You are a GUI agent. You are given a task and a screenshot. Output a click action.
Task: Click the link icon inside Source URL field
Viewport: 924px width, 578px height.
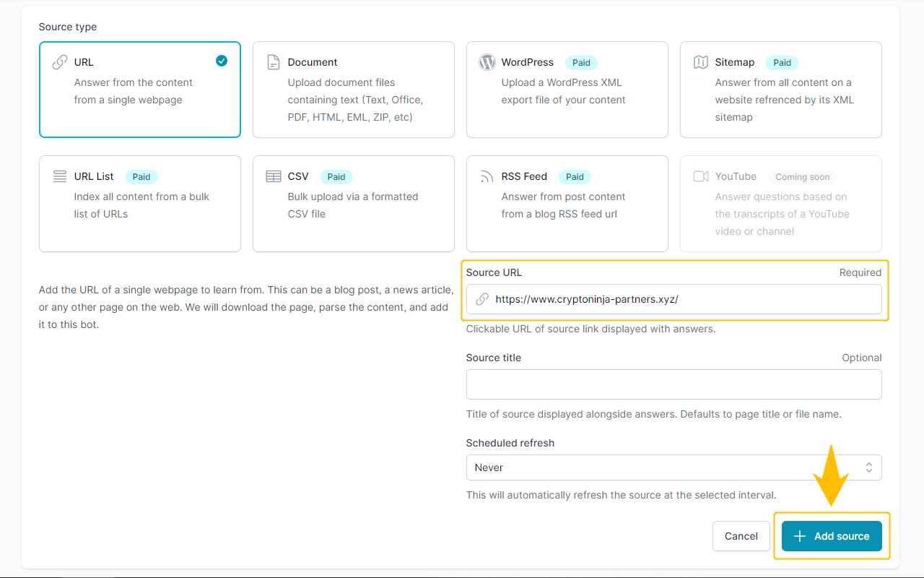click(482, 299)
